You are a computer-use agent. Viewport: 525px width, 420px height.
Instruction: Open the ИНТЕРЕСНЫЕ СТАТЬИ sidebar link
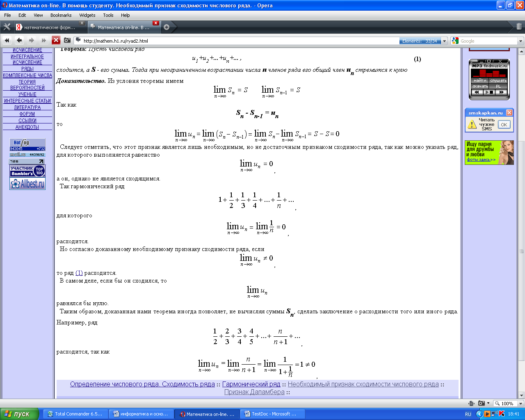(27, 101)
